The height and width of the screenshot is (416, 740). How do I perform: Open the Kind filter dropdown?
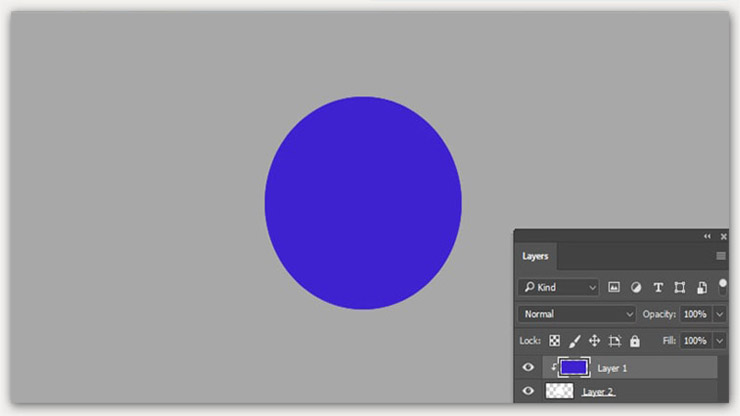tap(558, 287)
